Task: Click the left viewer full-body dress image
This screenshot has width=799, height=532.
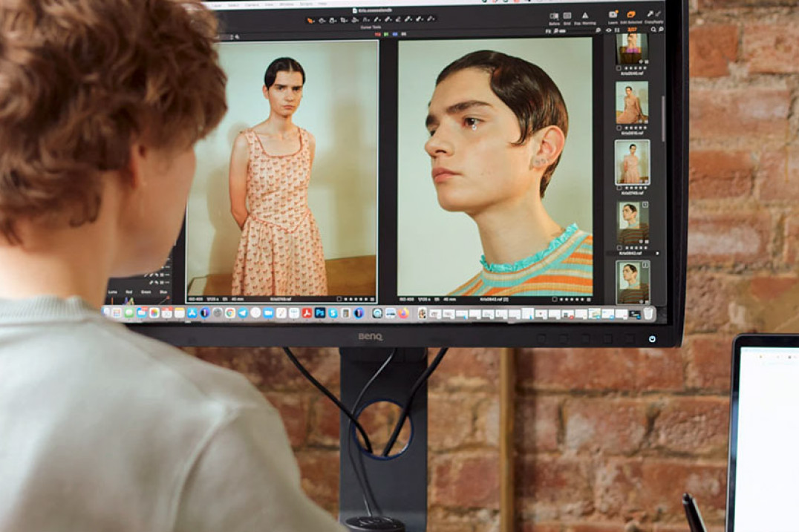Action: [x=282, y=168]
